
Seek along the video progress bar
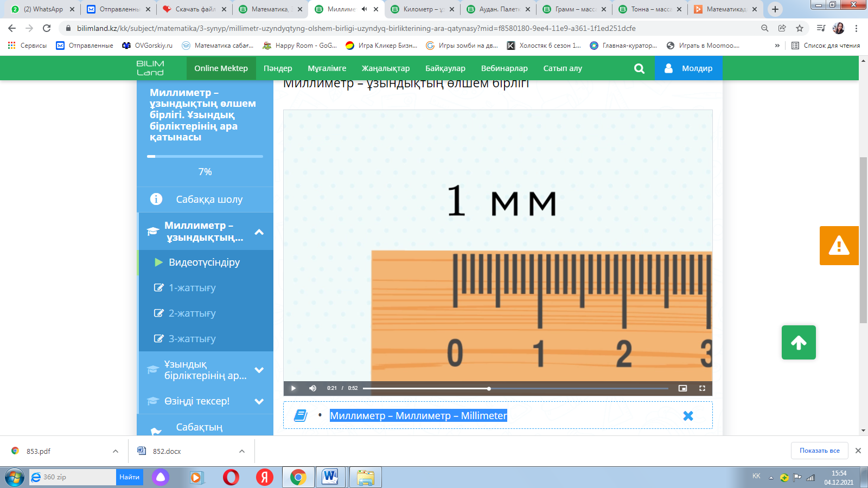515,388
